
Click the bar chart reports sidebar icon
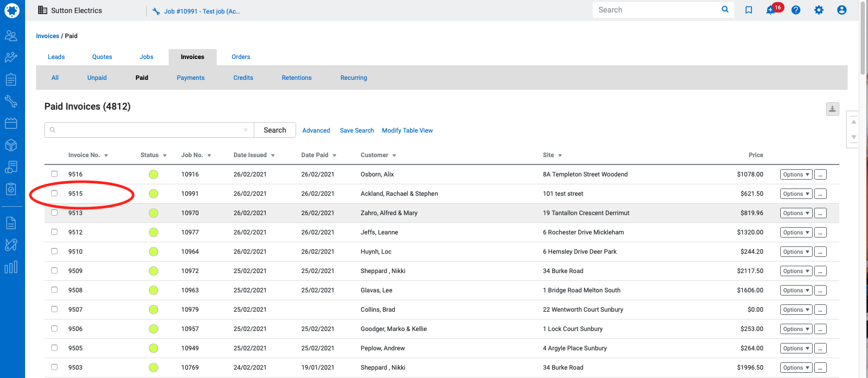coord(11,267)
